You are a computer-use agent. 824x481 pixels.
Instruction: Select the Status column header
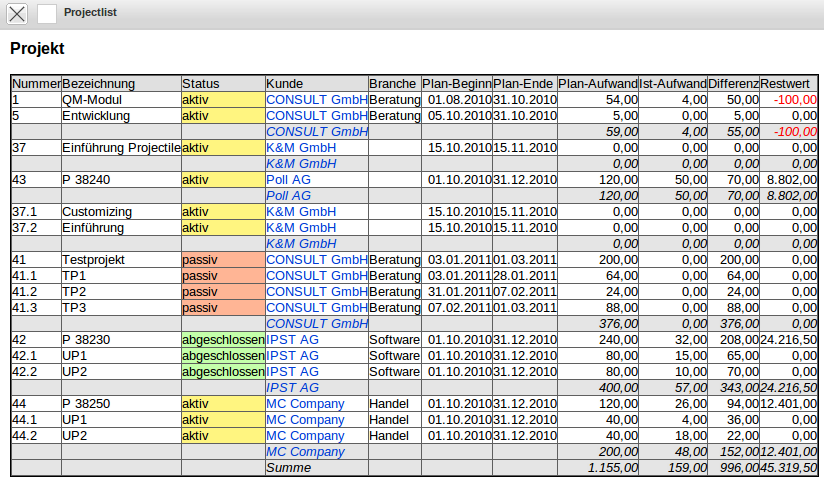click(x=200, y=84)
